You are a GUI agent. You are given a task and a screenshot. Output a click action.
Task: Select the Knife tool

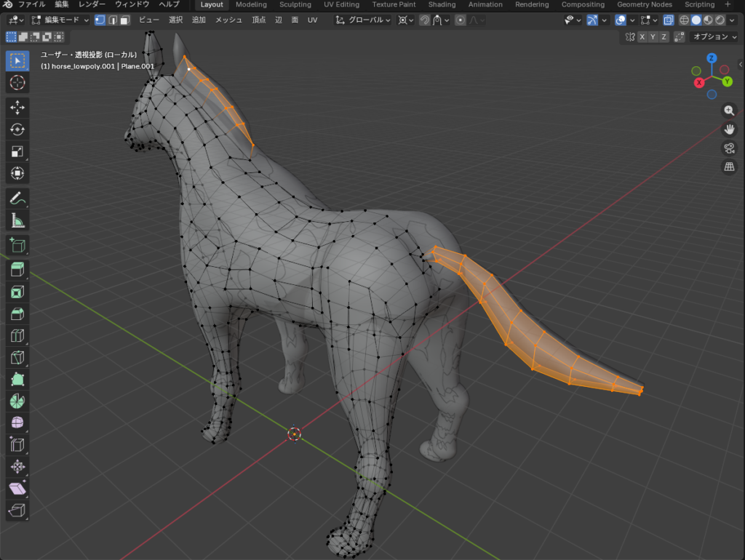pyautogui.click(x=17, y=357)
